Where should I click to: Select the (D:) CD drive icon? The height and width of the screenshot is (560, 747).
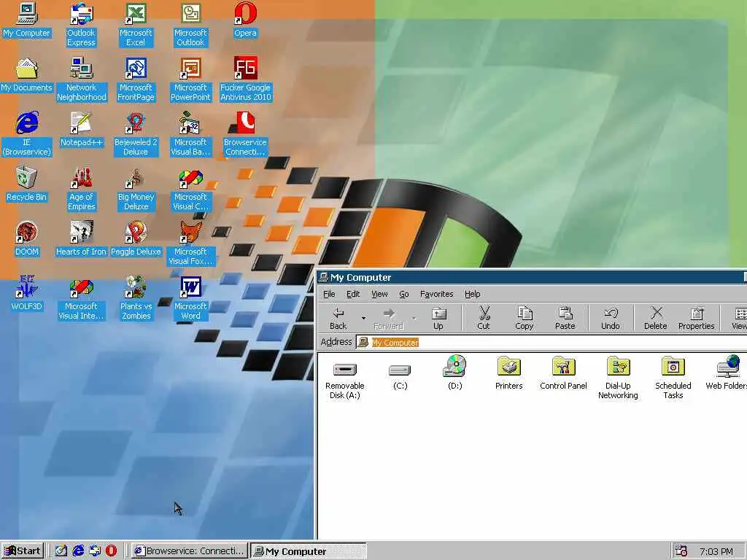pos(455,373)
